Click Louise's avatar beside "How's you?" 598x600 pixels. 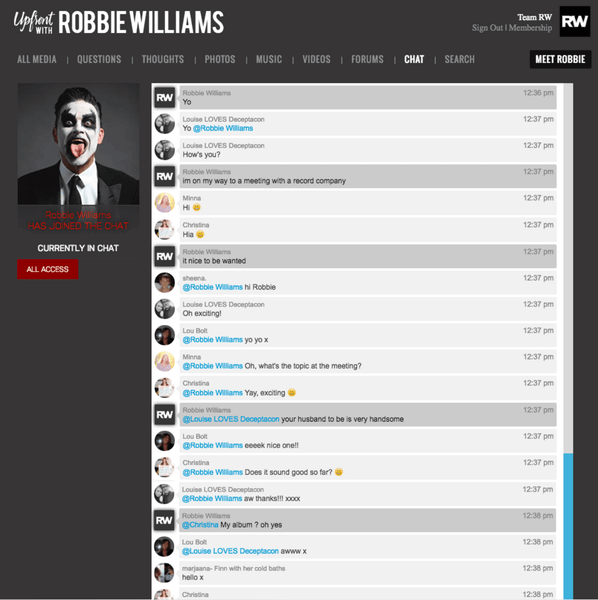click(165, 150)
